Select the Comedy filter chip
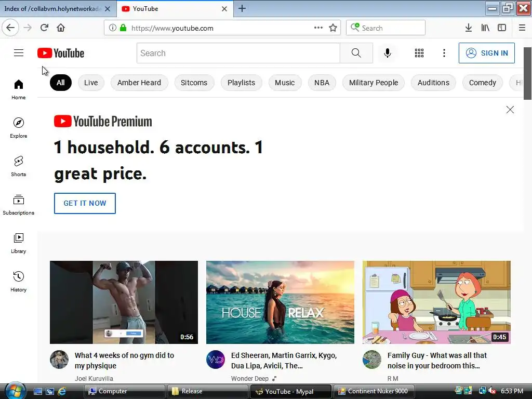Screen dimensions: 532x399 point(483,83)
